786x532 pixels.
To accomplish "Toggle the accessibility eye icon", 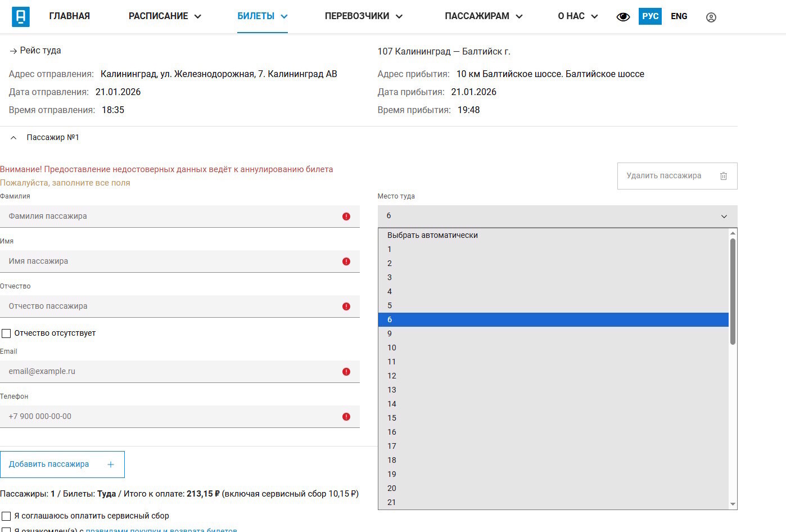I will point(623,17).
